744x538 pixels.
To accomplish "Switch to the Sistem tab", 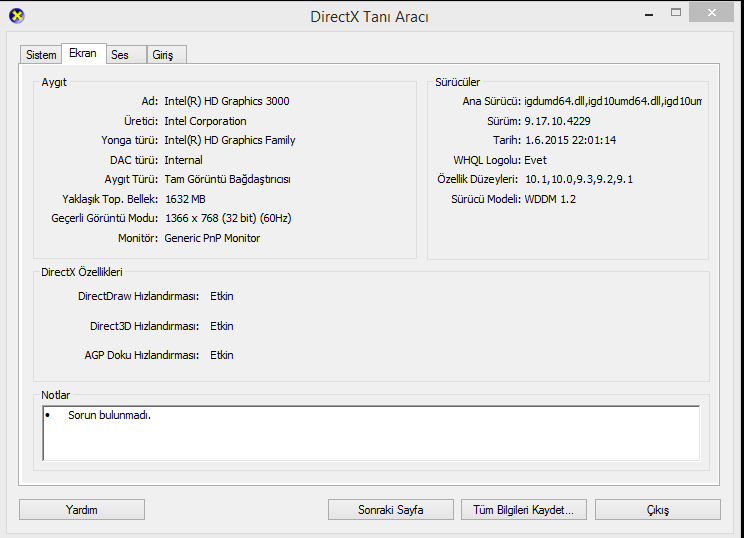I will click(x=41, y=55).
